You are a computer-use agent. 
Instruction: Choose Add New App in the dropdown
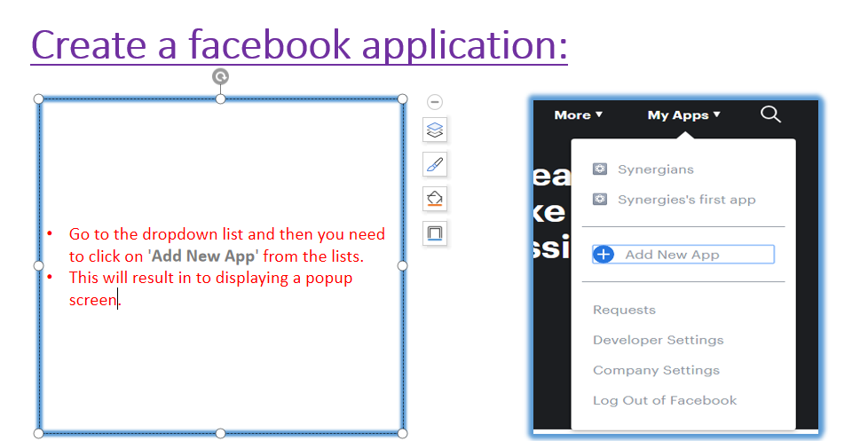click(683, 255)
